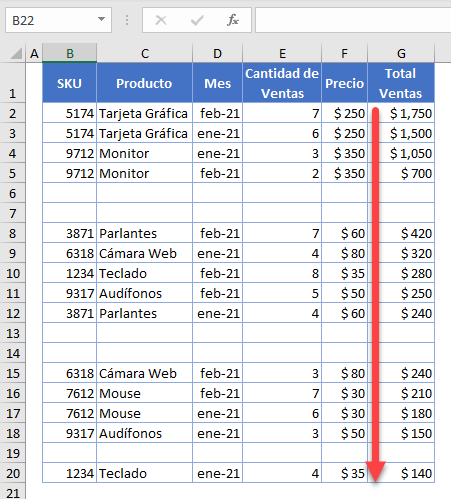Click the Precio header cell
Image resolution: width=451 pixels, height=499 pixels.
coord(344,83)
